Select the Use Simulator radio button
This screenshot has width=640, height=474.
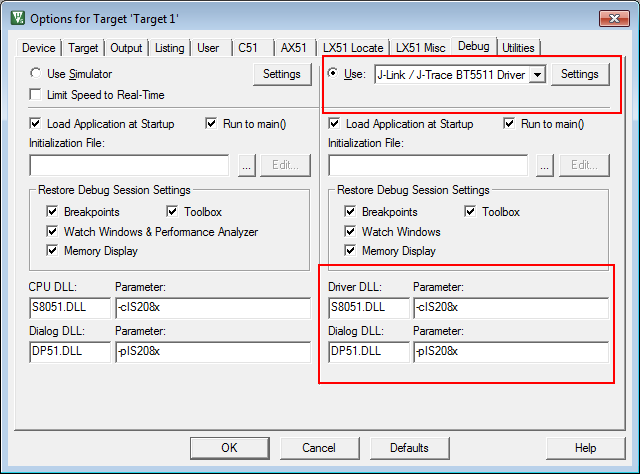pyautogui.click(x=37, y=74)
